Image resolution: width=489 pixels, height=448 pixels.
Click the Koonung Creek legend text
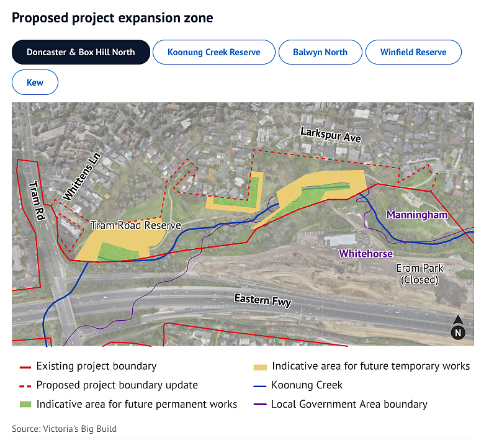[307, 385]
